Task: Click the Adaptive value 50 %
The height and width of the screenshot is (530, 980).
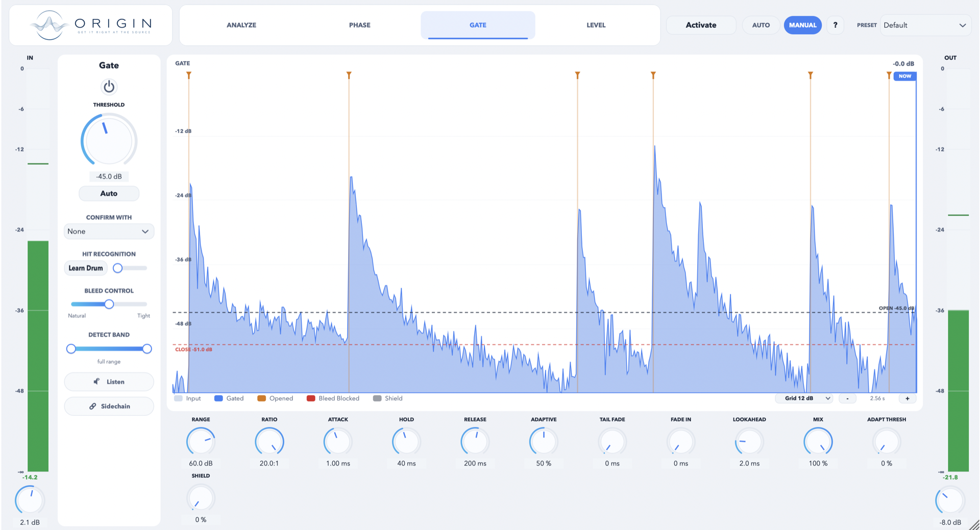Action: click(x=544, y=463)
